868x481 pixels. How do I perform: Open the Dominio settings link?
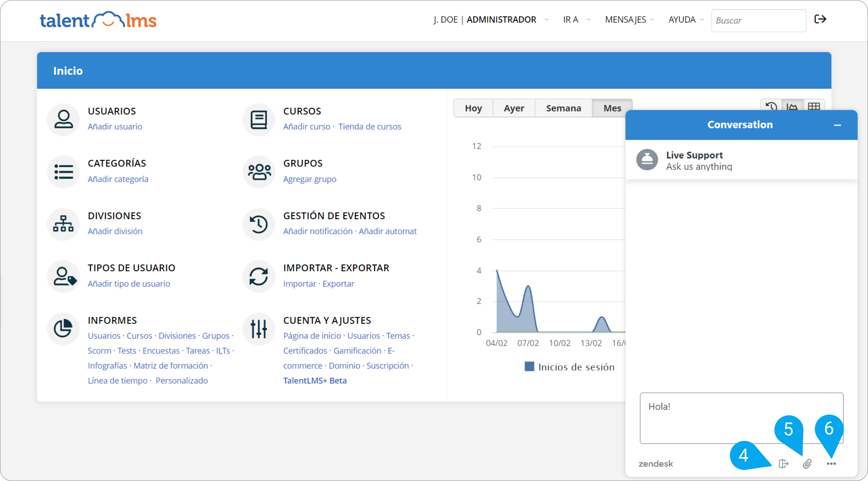tap(344, 366)
